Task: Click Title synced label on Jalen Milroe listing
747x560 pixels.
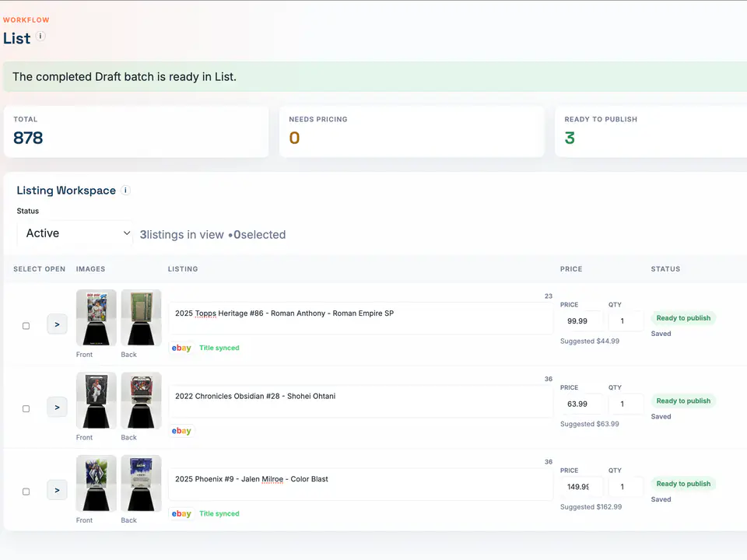Action: pos(219,514)
